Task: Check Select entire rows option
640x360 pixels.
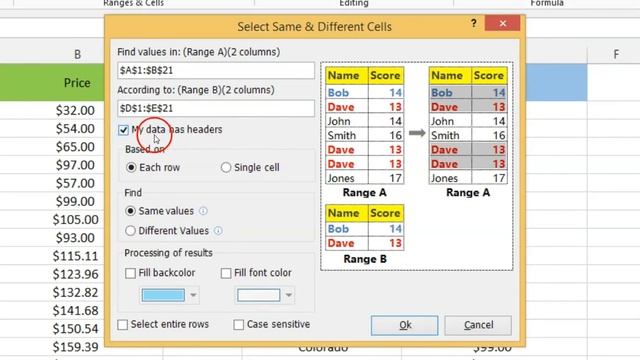Action: [x=122, y=325]
